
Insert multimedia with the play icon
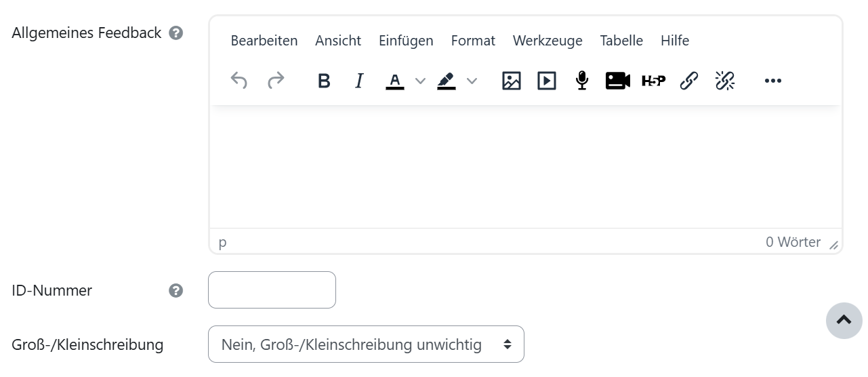(547, 81)
